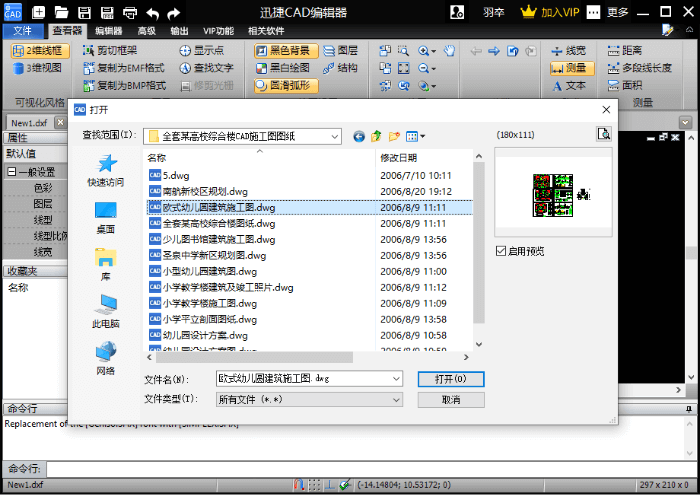This screenshot has height=495, width=700.
Task: Click 剪切框架 tool
Action: pyautogui.click(x=110, y=50)
